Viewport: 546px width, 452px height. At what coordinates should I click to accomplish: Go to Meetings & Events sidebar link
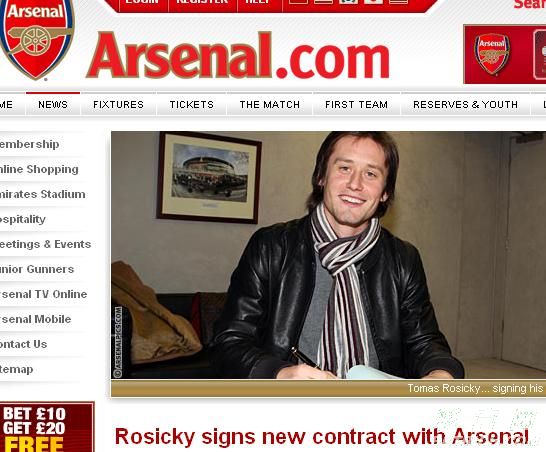pyautogui.click(x=45, y=244)
